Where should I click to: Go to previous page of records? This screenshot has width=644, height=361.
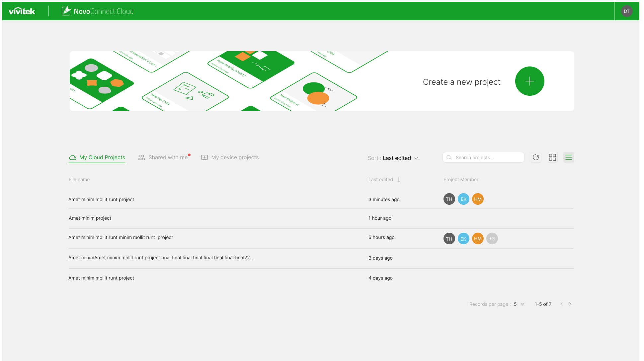561,304
